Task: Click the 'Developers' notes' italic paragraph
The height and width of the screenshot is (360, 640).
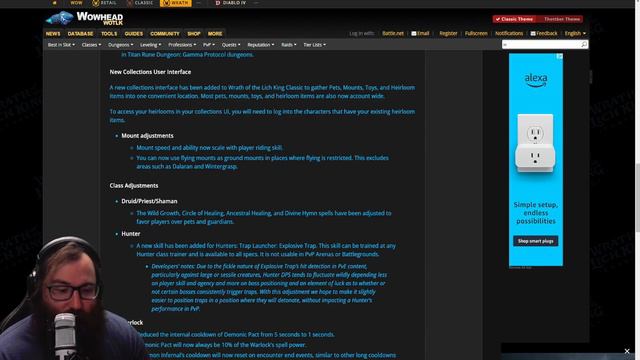Action: coord(269,287)
